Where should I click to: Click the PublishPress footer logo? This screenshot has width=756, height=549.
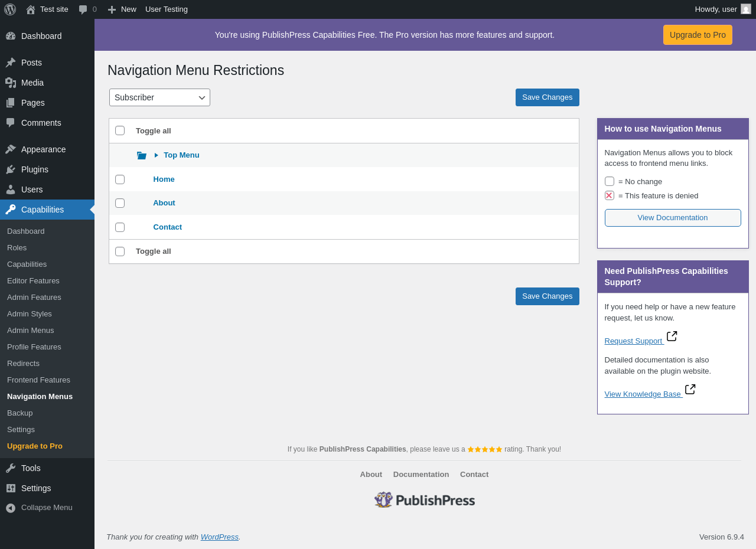pyautogui.click(x=425, y=500)
